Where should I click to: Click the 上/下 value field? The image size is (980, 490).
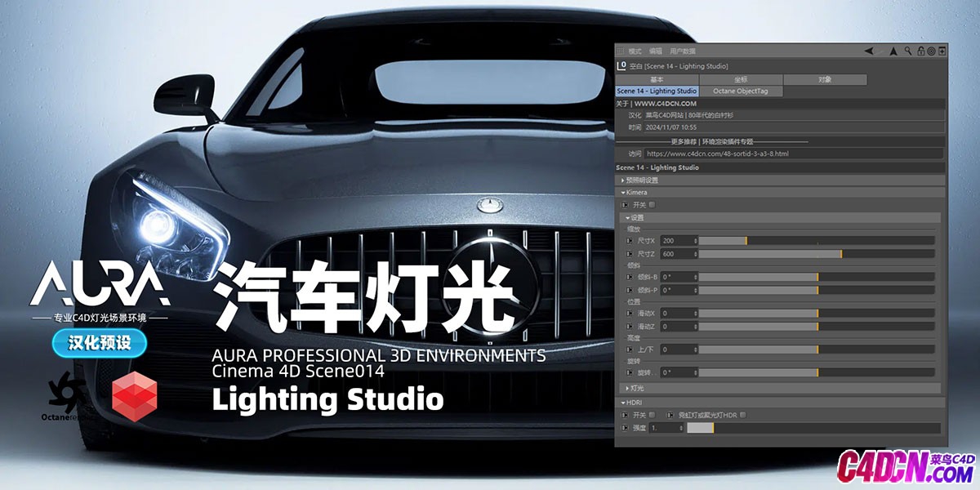pos(679,350)
